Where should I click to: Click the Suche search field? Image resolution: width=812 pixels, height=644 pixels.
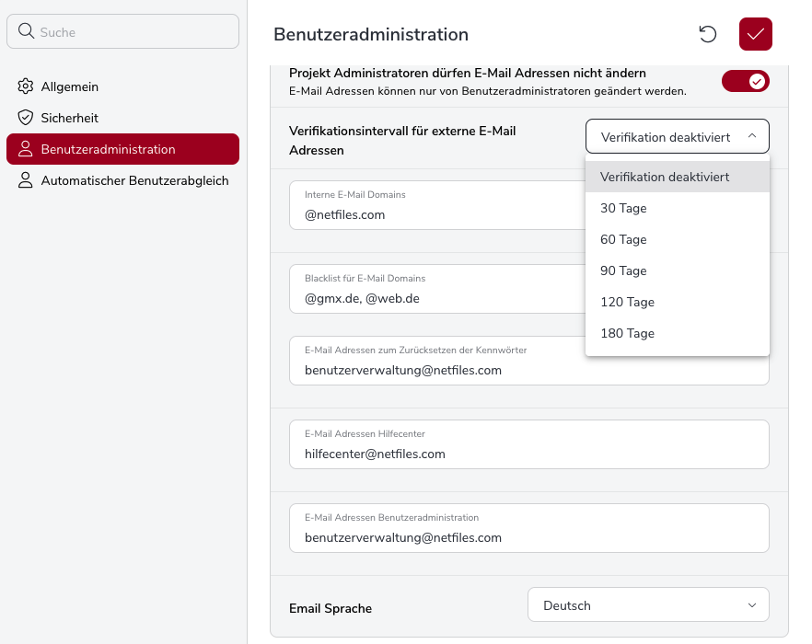(x=133, y=32)
